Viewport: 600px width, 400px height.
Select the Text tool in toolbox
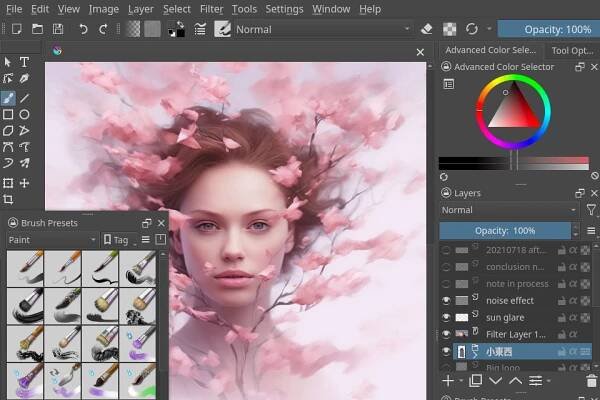(x=25, y=62)
